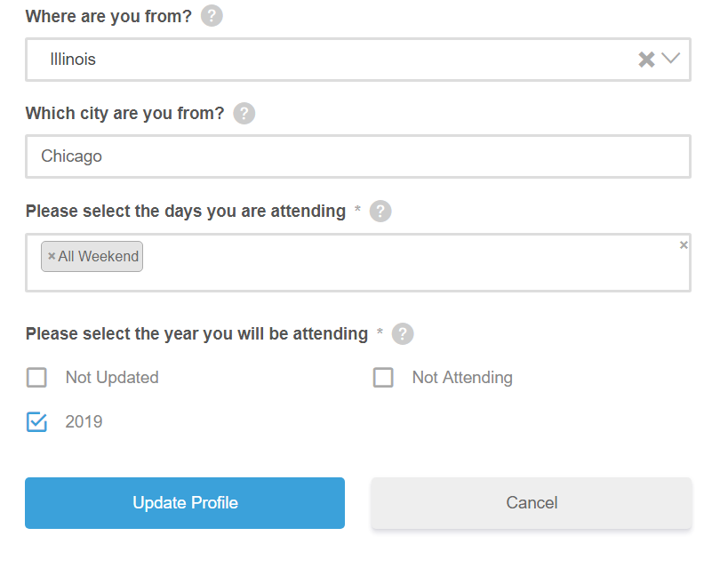Screen dimensions: 728x576
Task: Tick the 'Not Attending' checkbox
Action: [383, 378]
